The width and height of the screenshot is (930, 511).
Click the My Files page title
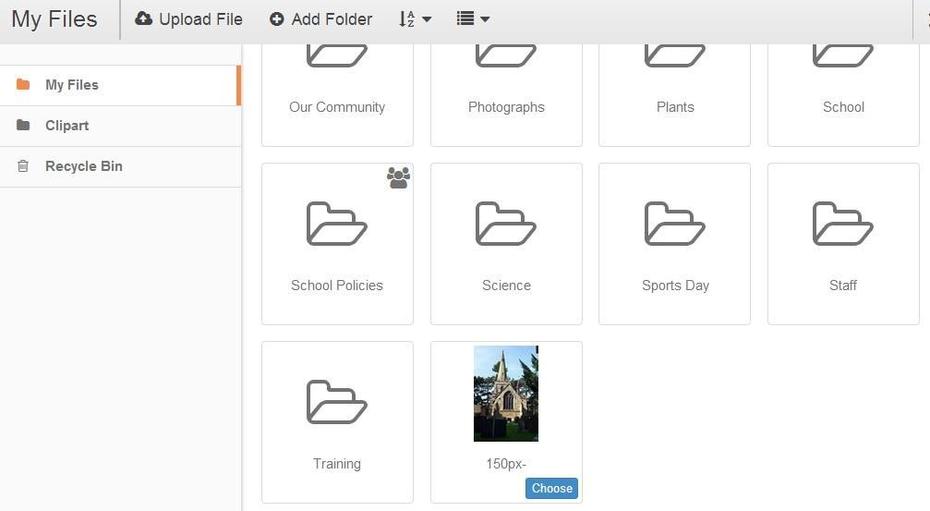click(54, 20)
